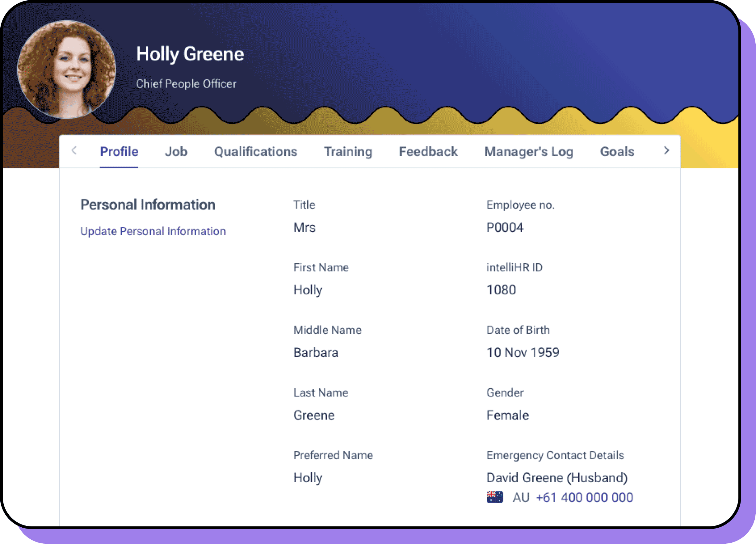Click Holly Greene's profile photo

67,69
